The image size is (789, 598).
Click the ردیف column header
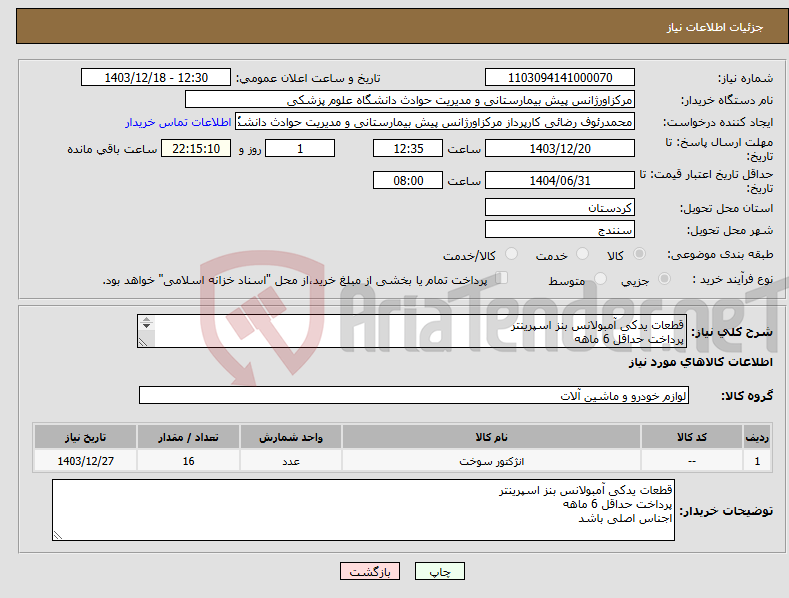757,437
